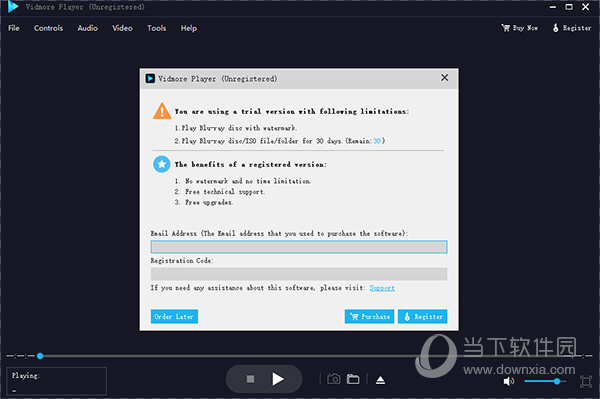This screenshot has height=399, width=600.
Task: Click the dialog title bar player icon
Action: pos(150,78)
